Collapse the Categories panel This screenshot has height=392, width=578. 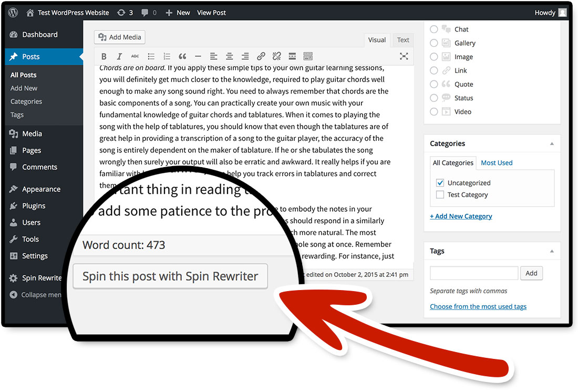552,144
